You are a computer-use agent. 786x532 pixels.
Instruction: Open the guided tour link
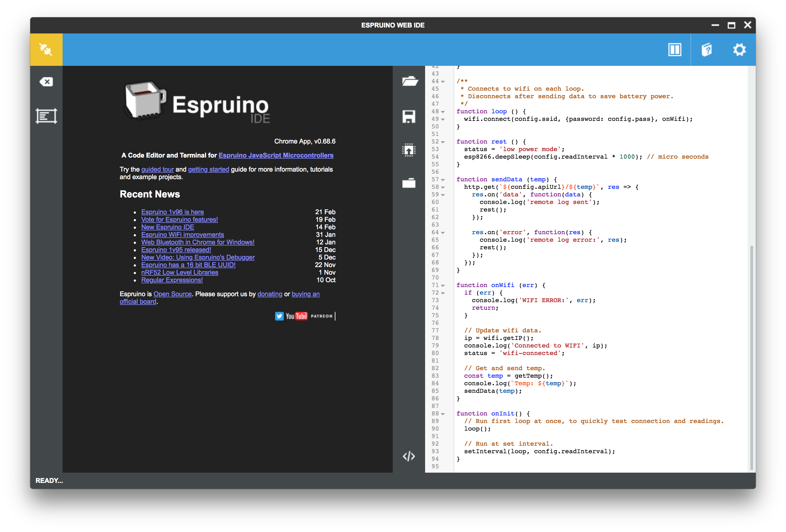point(157,169)
